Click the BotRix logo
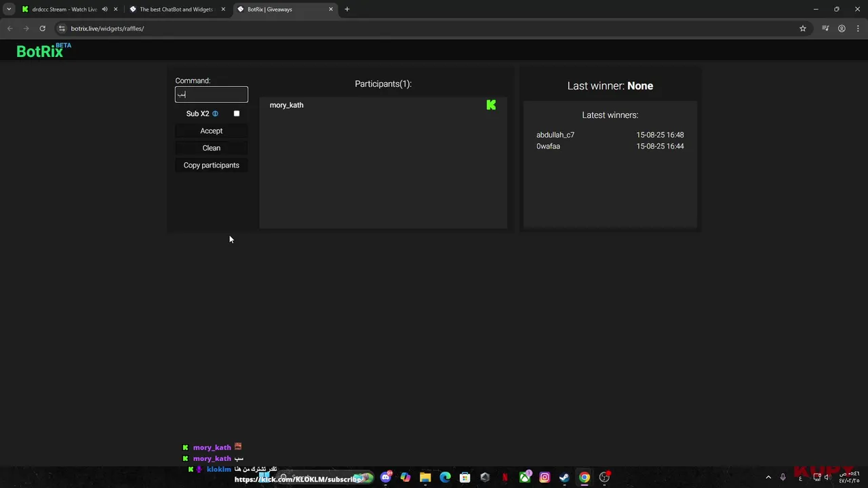Image resolution: width=868 pixels, height=488 pixels. click(x=43, y=50)
